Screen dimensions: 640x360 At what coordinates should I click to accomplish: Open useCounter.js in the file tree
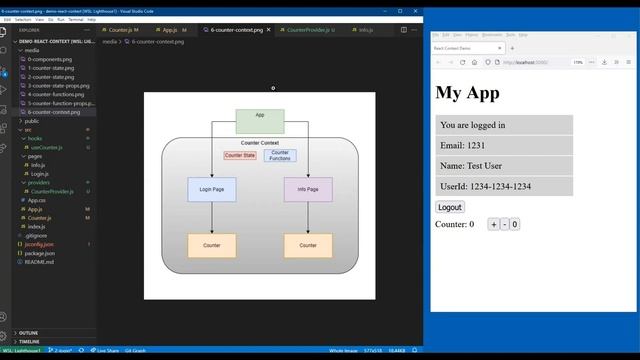pyautogui.click(x=47, y=147)
